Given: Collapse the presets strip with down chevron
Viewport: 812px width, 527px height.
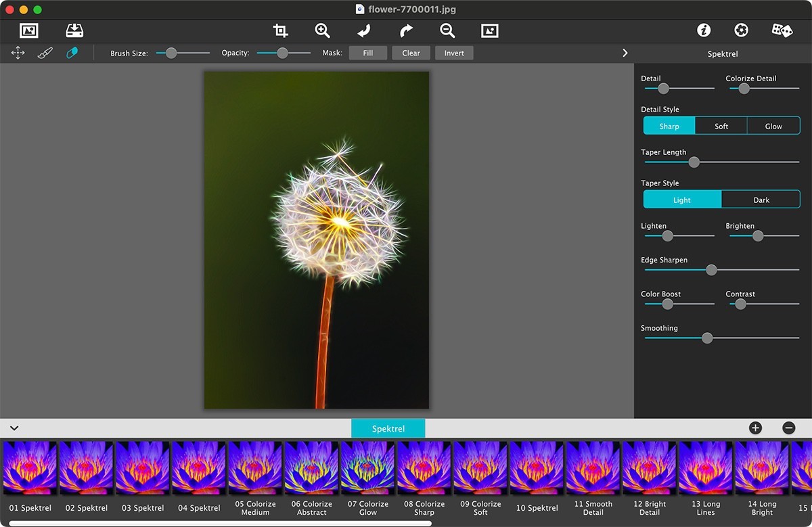Looking at the screenshot, I should (14, 428).
